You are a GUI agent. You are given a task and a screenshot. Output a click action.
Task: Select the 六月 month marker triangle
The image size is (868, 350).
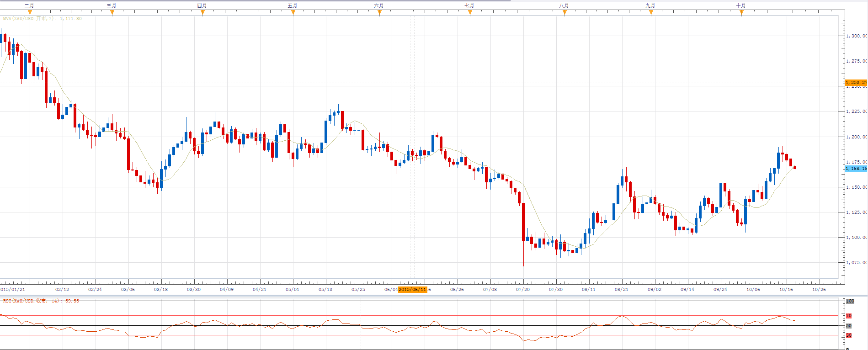[379, 12]
